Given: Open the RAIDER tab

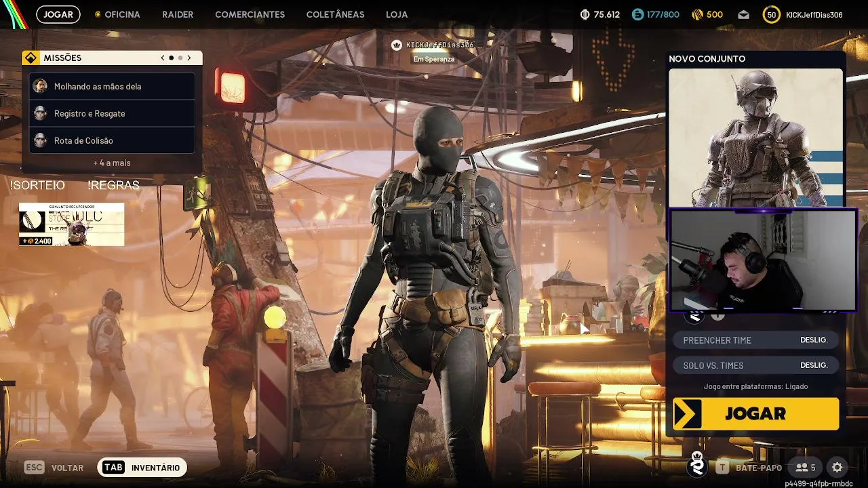Looking at the screenshot, I should (x=178, y=14).
